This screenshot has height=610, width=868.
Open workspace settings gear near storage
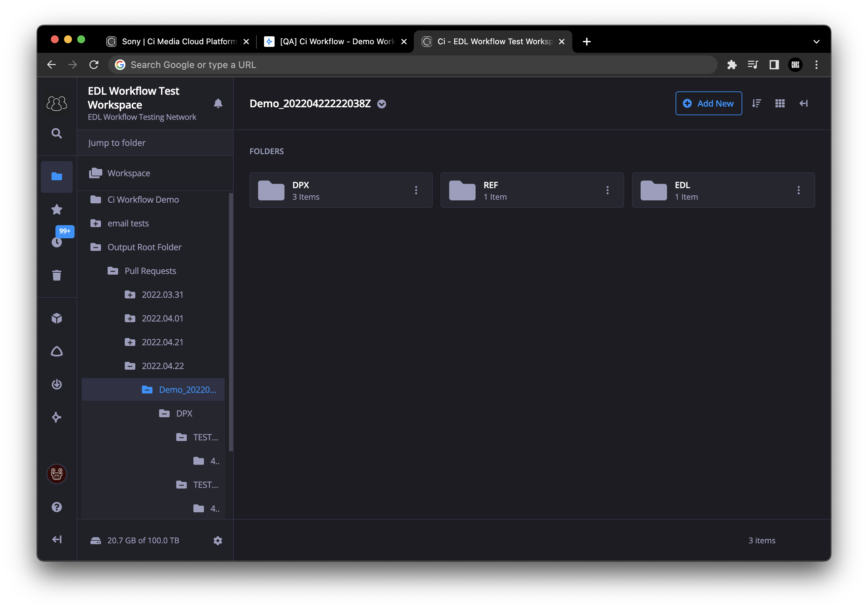pos(218,540)
